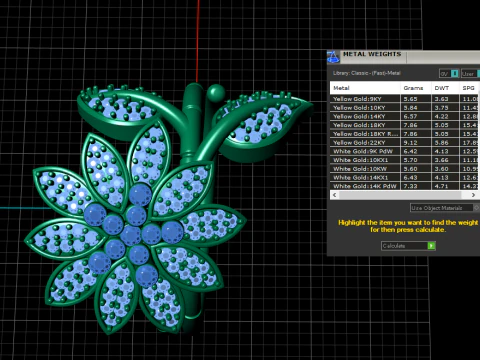480x360 pixels.
Task: Select the Yellow Gold:14KY row
Action: [405, 116]
